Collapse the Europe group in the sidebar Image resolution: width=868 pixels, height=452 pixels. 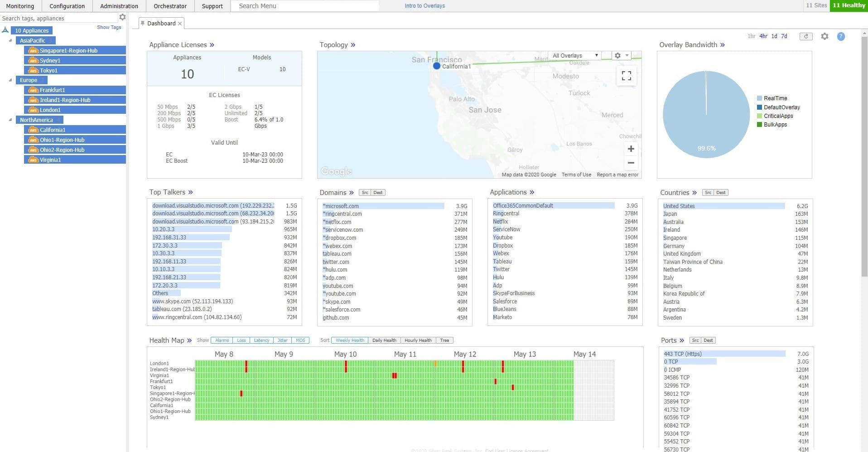11,80
